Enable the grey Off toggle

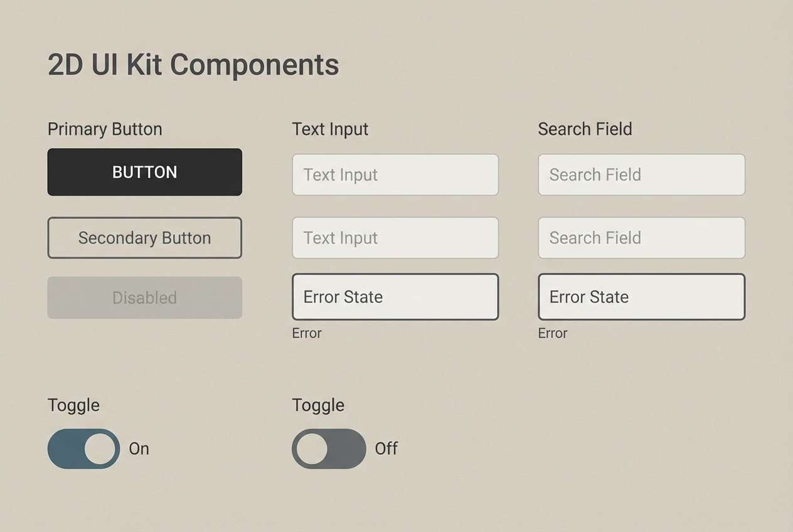click(x=329, y=449)
